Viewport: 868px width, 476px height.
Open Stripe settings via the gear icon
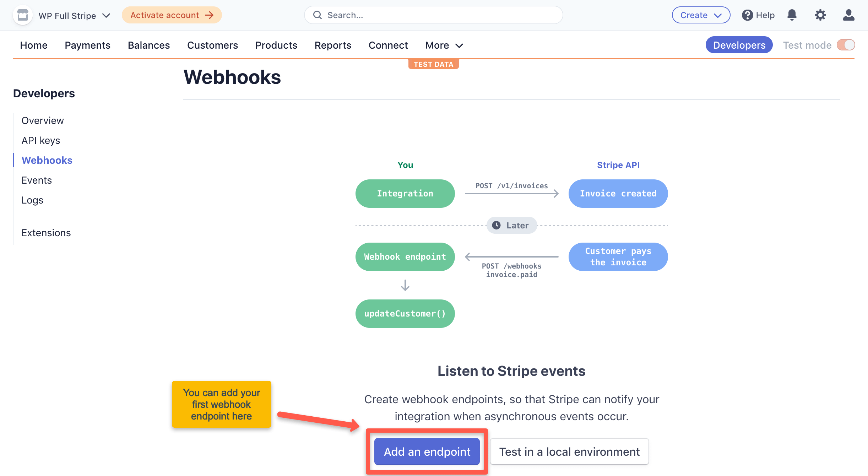[x=820, y=15]
